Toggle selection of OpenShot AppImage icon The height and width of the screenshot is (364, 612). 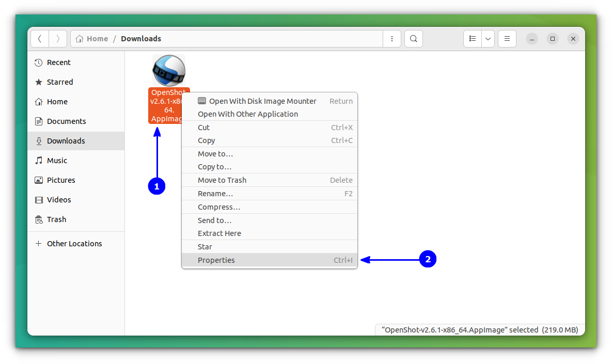(x=169, y=70)
